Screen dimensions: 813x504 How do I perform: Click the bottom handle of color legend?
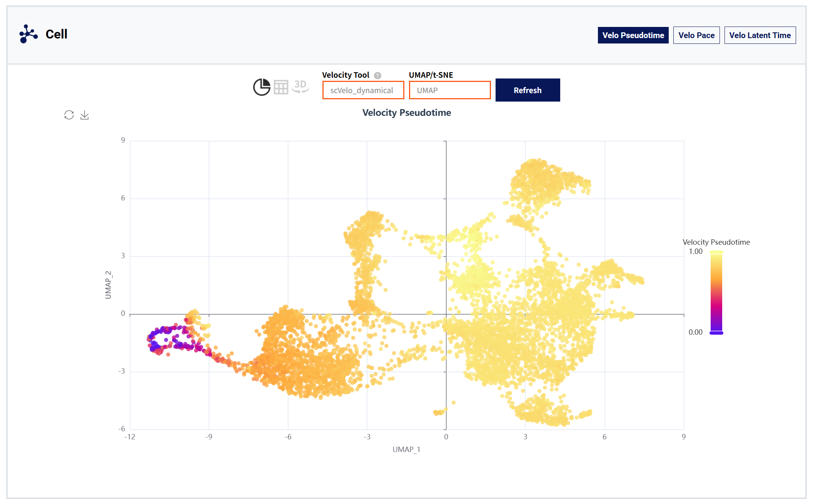716,333
